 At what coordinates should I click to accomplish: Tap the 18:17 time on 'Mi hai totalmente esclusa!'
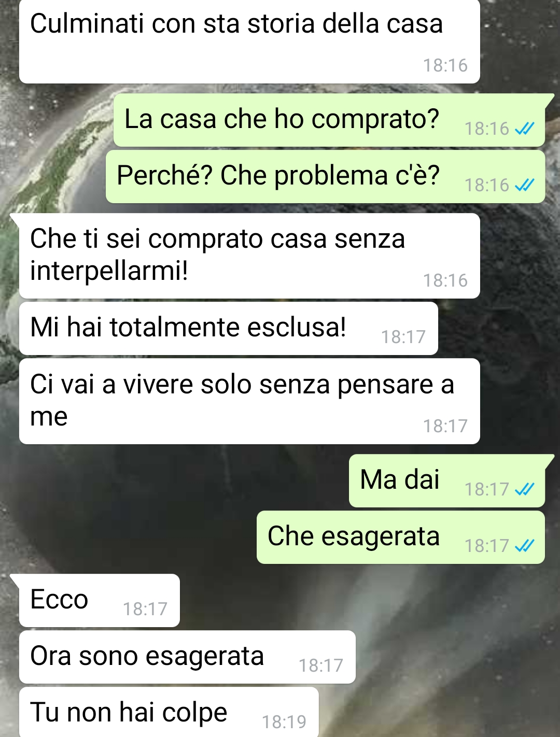403,337
